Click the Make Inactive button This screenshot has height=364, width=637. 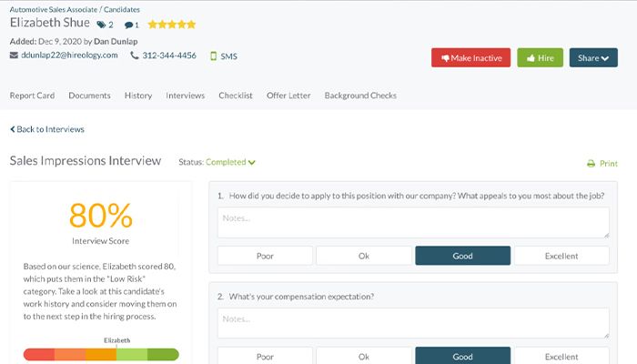point(470,57)
